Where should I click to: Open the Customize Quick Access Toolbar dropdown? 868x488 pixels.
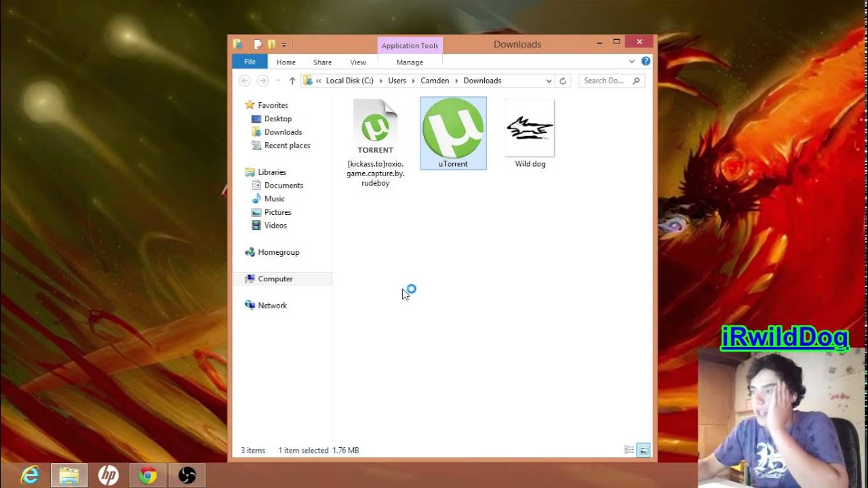283,45
